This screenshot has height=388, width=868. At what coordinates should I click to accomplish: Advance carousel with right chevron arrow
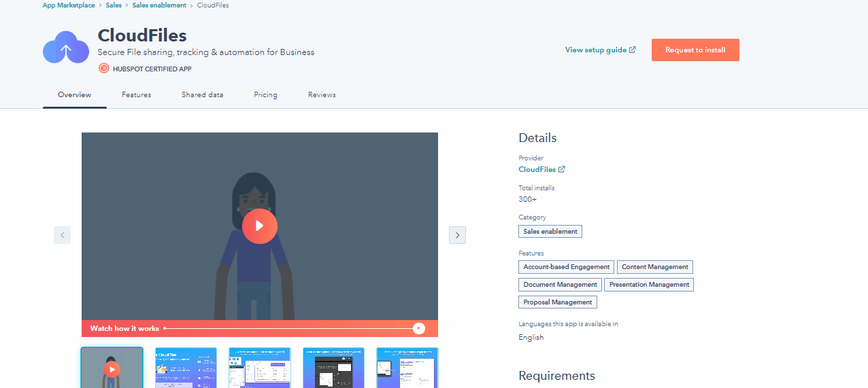[x=457, y=235]
